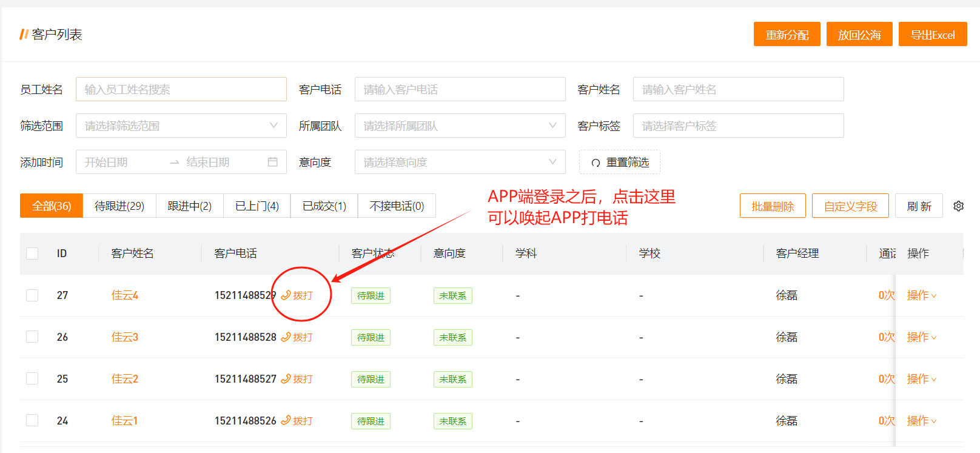Click the 重新分配 button
This screenshot has width=980, height=453.
coord(787,34)
